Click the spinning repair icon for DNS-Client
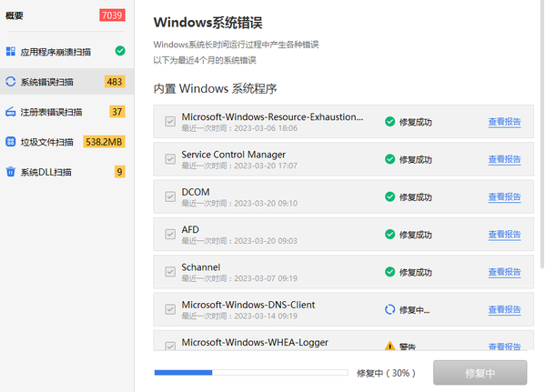The height and width of the screenshot is (392, 546). coord(389,309)
